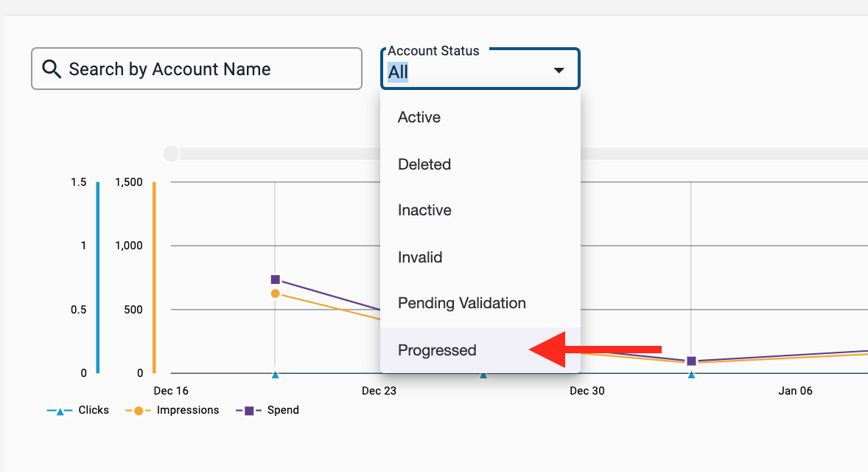Click the Spend square marker near Dec 30
This screenshot has width=868, height=472.
(x=691, y=361)
